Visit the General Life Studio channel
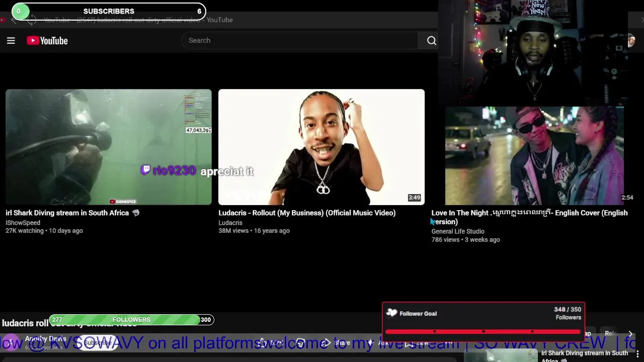This screenshot has width=644, height=362. pyautogui.click(x=458, y=232)
